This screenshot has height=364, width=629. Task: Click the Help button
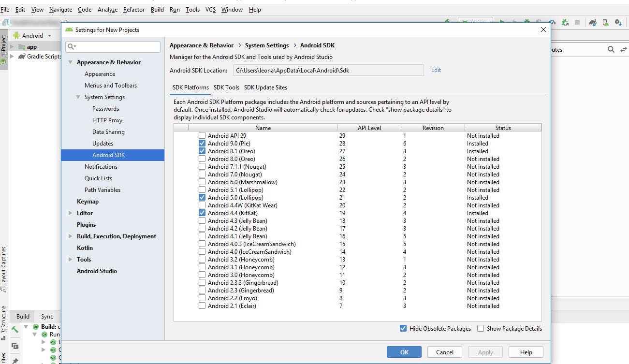pos(526,352)
